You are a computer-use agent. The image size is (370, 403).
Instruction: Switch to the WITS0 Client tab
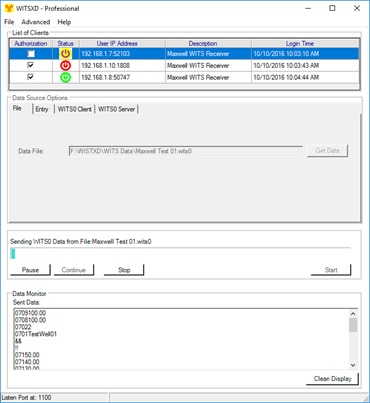75,109
